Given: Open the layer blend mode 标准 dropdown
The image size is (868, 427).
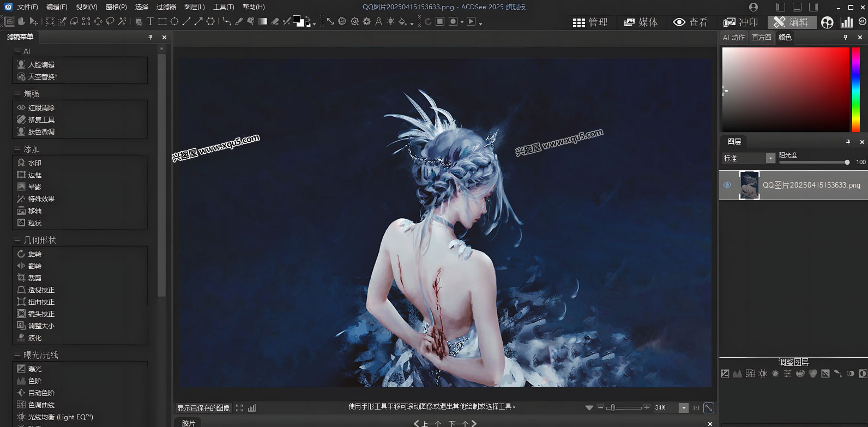Looking at the screenshot, I should click(770, 158).
